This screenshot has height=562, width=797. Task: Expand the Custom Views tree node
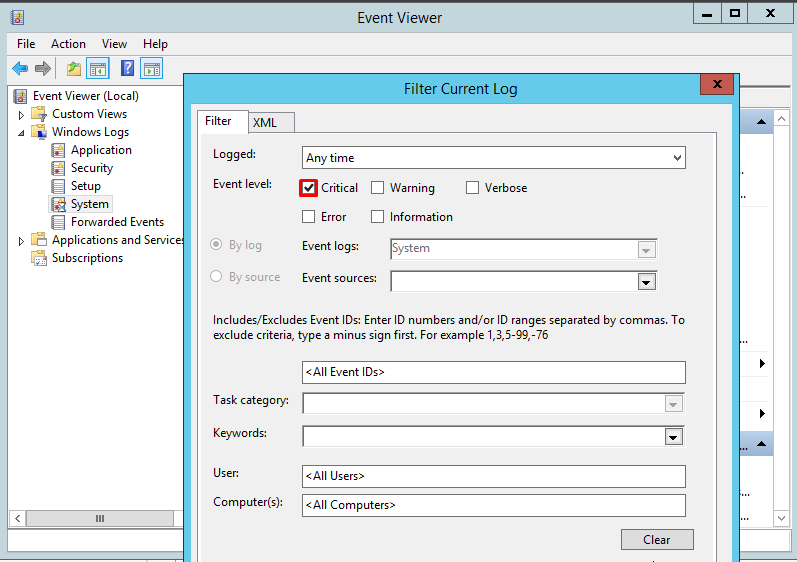point(21,115)
